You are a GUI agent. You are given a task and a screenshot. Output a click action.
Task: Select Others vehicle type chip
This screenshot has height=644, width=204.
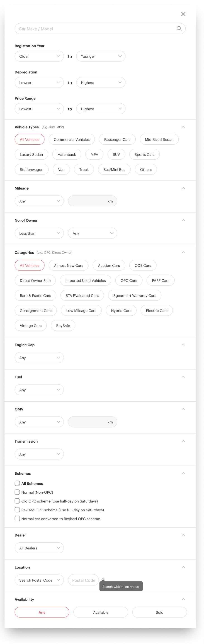[146, 169]
